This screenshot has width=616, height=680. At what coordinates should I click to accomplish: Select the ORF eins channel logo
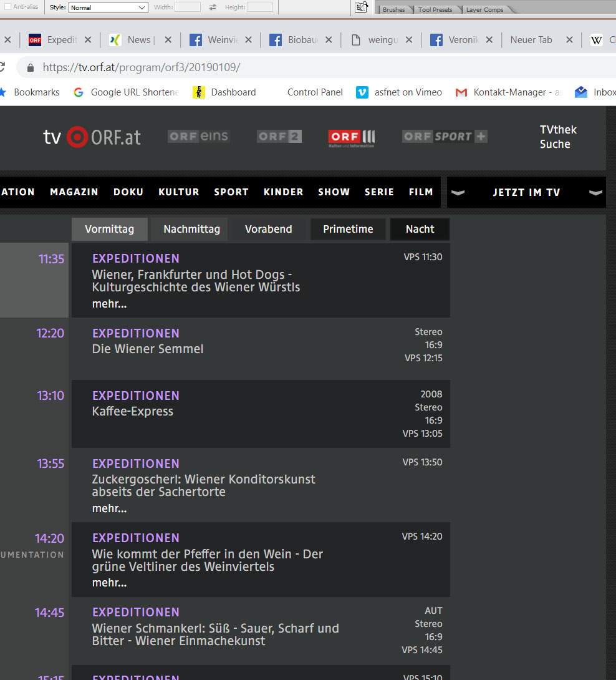[198, 136]
